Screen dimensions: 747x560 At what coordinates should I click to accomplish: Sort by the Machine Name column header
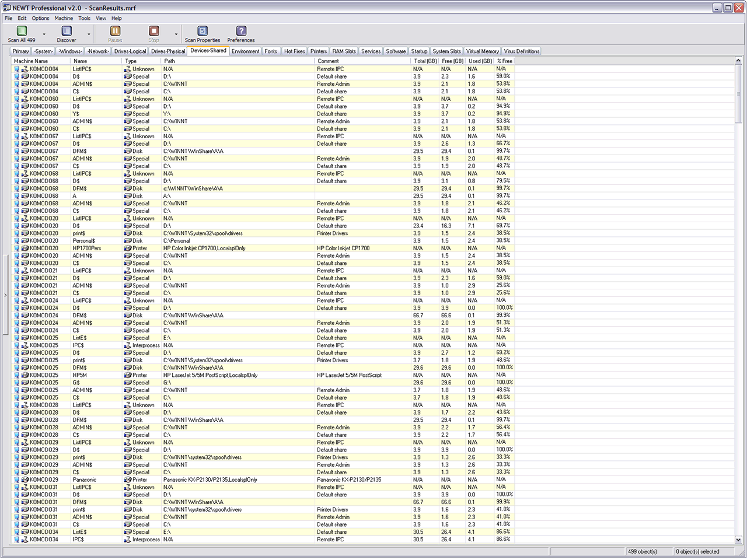[x=31, y=61]
